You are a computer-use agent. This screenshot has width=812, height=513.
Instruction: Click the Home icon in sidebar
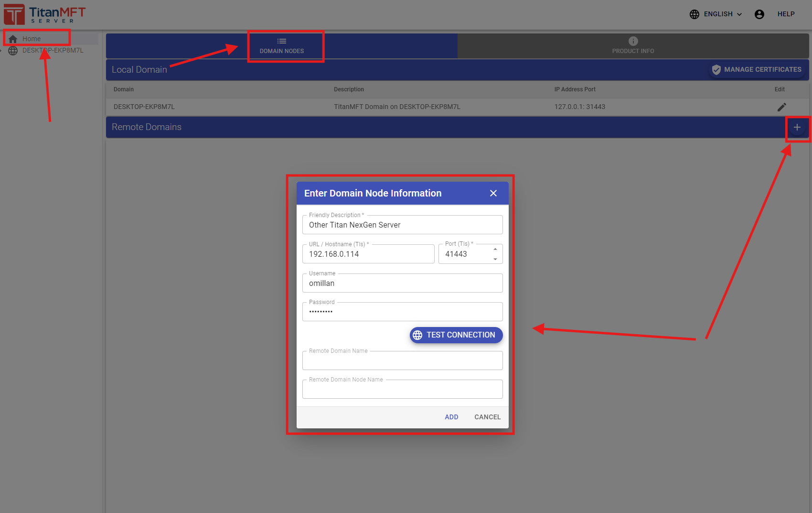(13, 39)
